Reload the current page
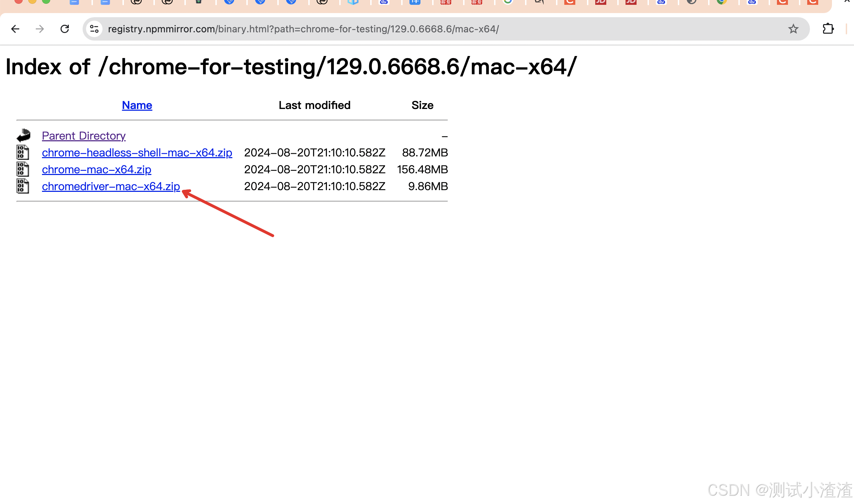854x504 pixels. pos(65,29)
